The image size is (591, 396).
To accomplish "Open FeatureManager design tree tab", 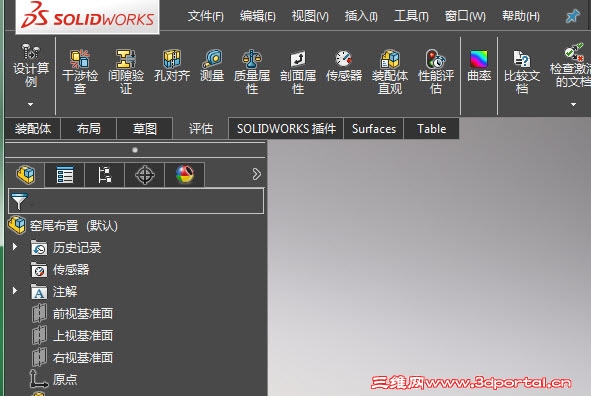I will (x=26, y=174).
